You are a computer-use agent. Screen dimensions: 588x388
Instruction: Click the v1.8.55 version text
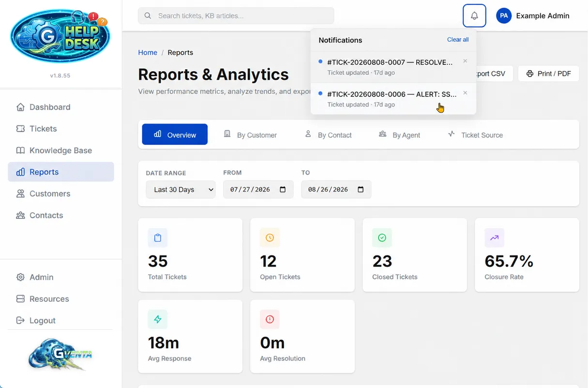tap(60, 76)
